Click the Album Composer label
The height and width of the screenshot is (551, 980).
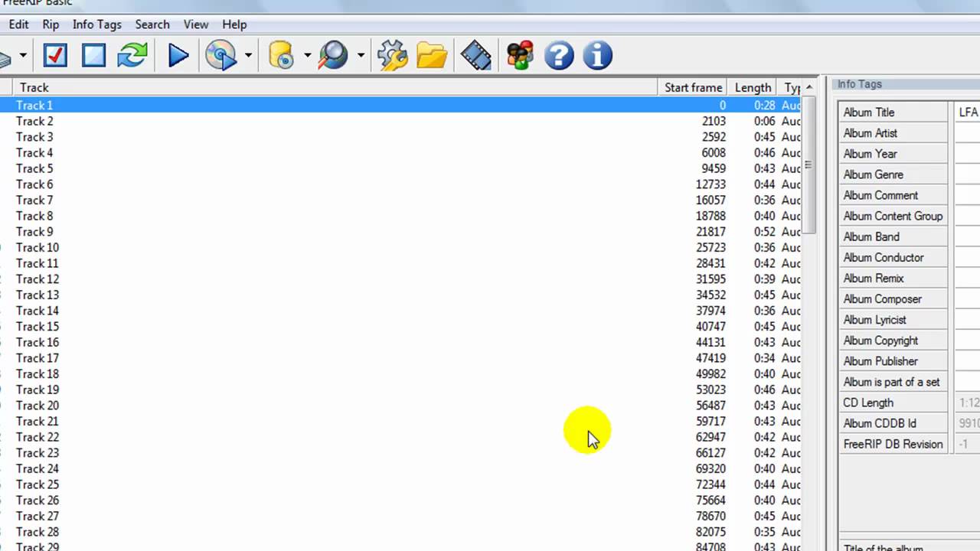point(882,298)
